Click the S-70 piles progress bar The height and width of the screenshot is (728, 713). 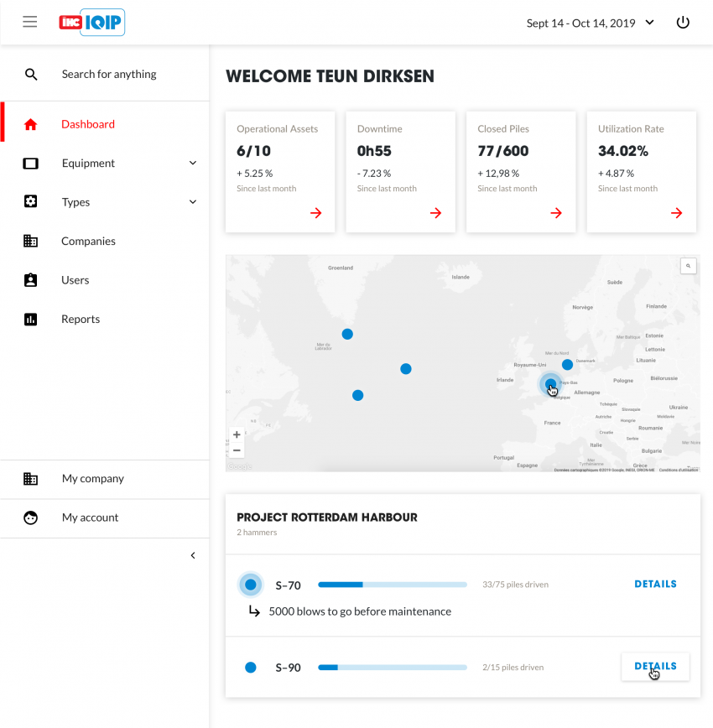coord(392,585)
